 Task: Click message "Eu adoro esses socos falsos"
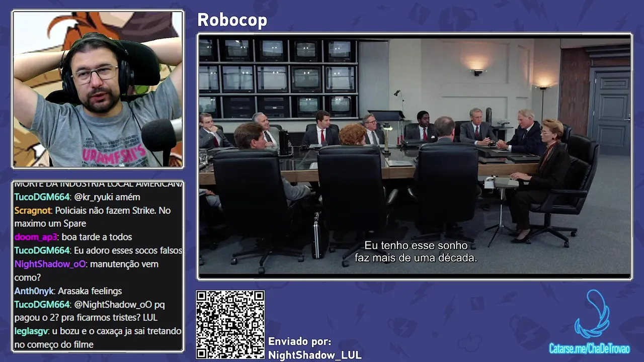pyautogui.click(x=128, y=250)
